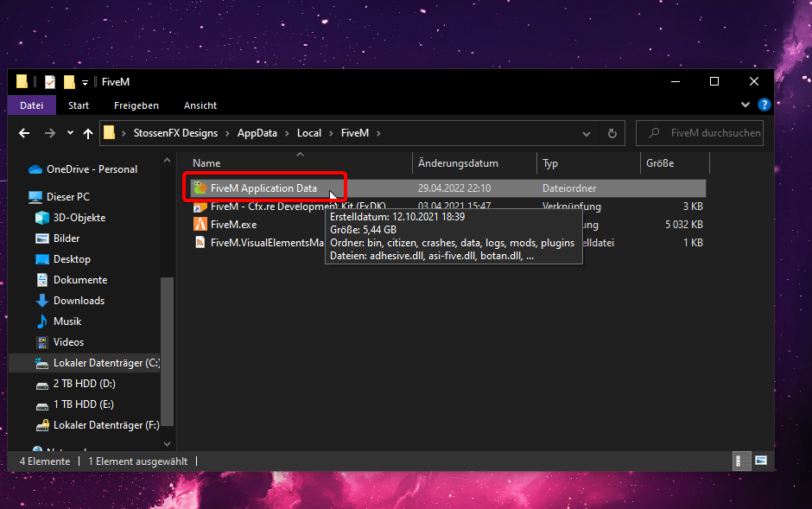
Task: Click the help question mark icon
Action: (764, 105)
